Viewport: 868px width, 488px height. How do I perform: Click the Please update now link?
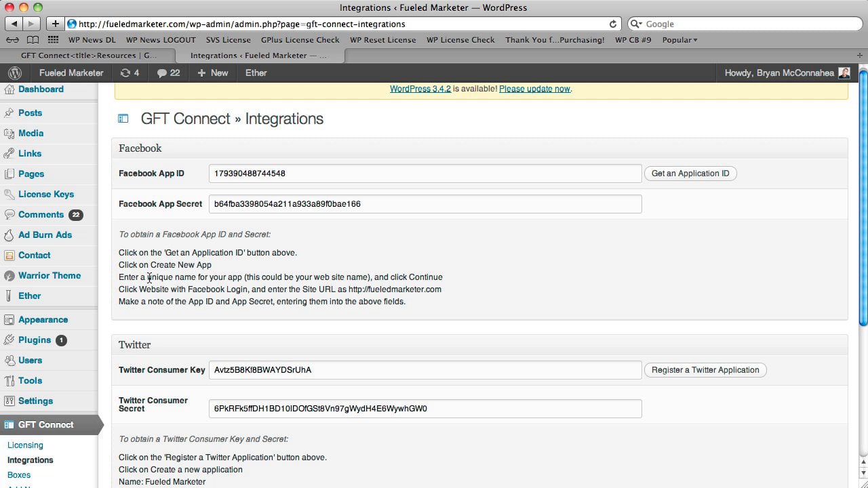[x=534, y=89]
